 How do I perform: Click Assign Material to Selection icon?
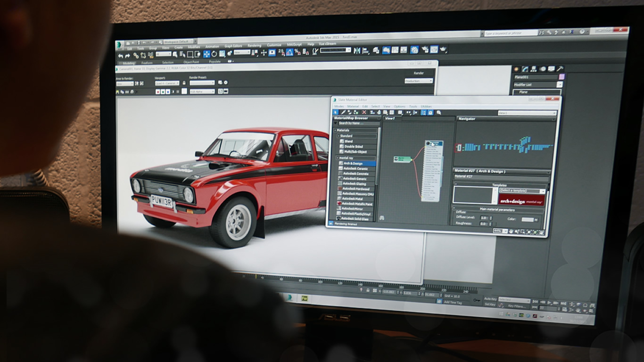point(356,112)
